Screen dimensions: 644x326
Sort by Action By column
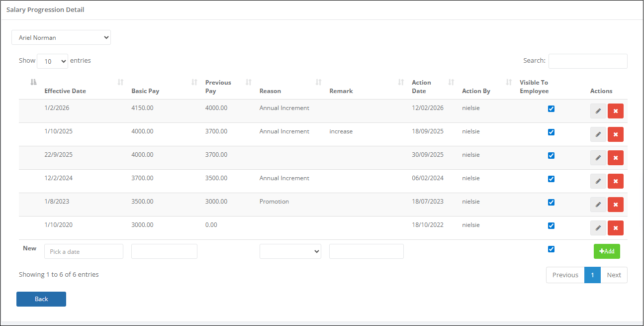click(487, 87)
